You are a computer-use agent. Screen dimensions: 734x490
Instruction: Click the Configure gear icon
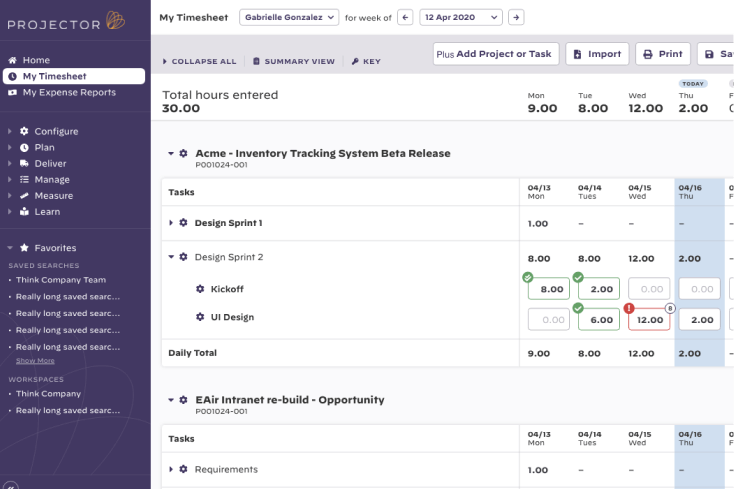point(24,131)
